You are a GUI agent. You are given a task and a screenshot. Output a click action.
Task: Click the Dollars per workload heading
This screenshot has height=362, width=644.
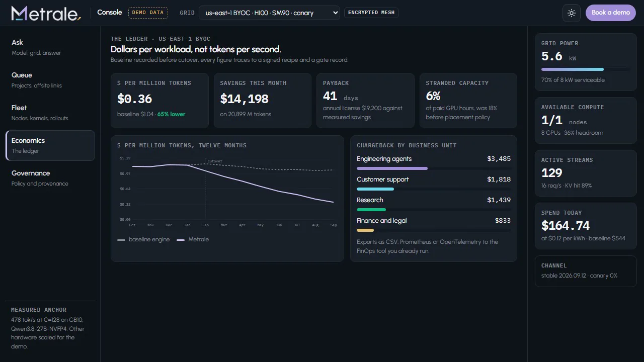(196, 49)
